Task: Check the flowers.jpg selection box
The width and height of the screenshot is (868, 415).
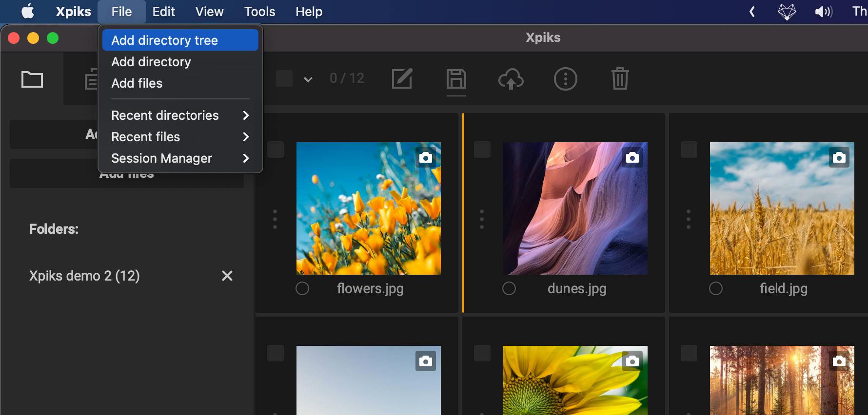Action: [276, 150]
